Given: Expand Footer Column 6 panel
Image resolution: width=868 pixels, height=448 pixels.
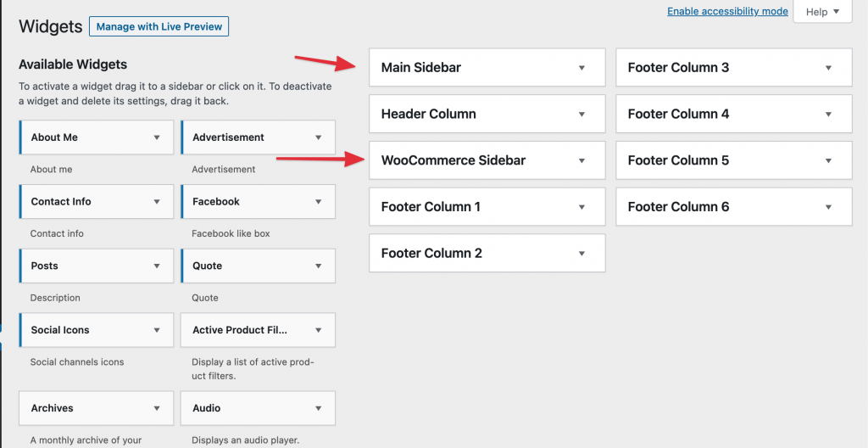Looking at the screenshot, I should [733, 207].
